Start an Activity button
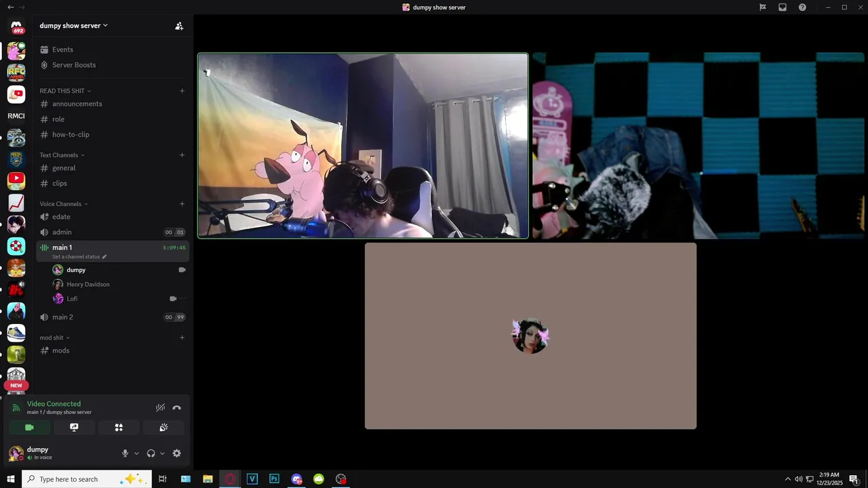 (x=119, y=428)
